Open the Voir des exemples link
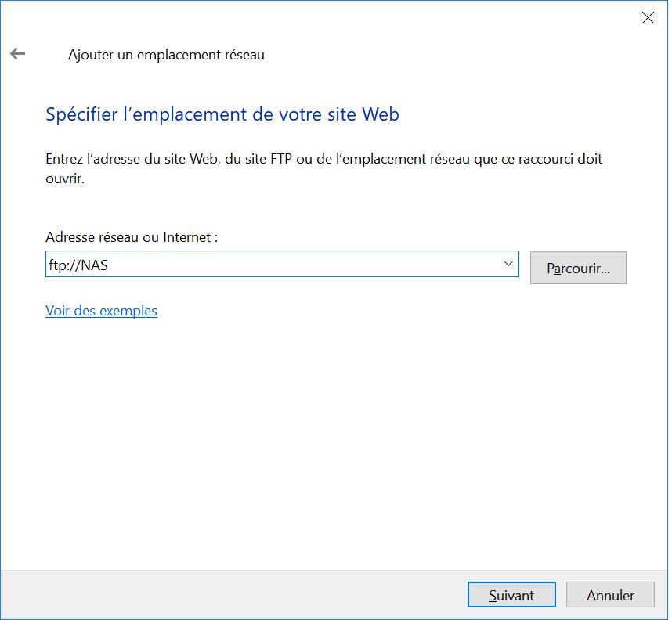Screen dimensions: 672x620 [x=101, y=311]
